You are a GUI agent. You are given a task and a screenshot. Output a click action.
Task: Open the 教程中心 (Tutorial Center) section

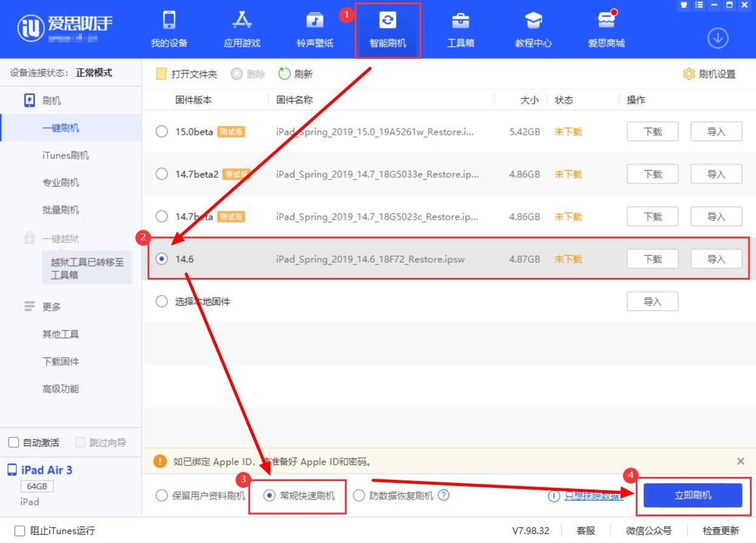(533, 29)
